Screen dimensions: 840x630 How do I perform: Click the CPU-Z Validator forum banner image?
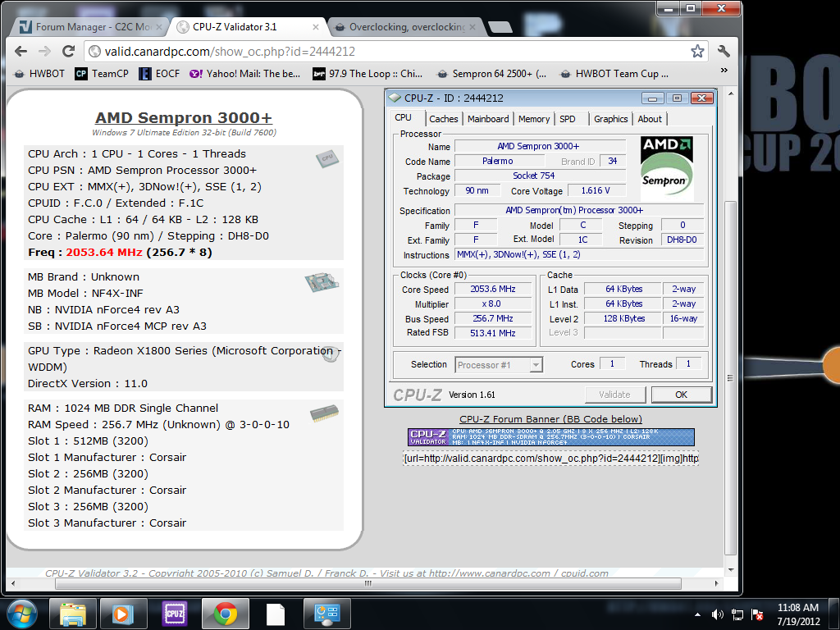click(550, 437)
